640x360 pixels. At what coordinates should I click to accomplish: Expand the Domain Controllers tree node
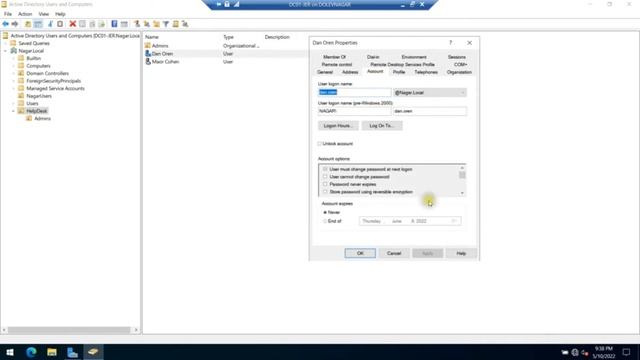click(13, 73)
